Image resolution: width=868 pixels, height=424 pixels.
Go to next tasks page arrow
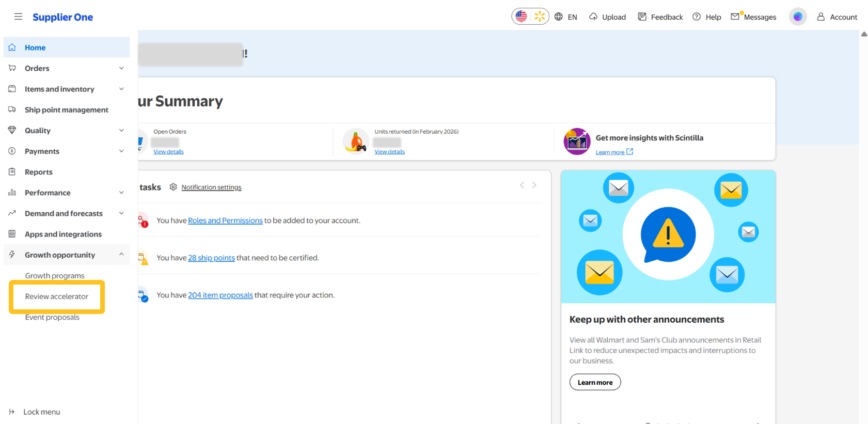click(534, 185)
